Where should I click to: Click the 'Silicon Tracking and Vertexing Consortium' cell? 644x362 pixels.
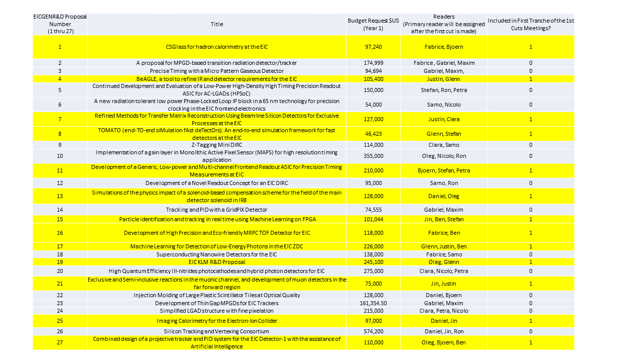pos(217,331)
